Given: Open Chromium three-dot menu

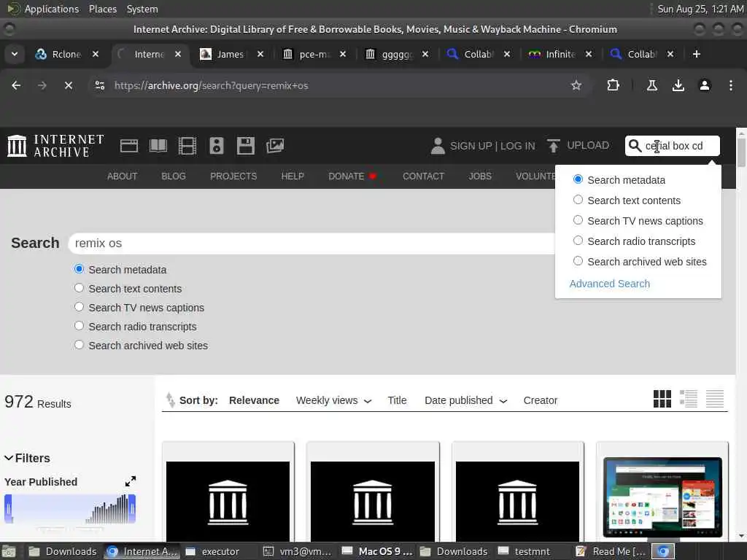Looking at the screenshot, I should (x=730, y=85).
